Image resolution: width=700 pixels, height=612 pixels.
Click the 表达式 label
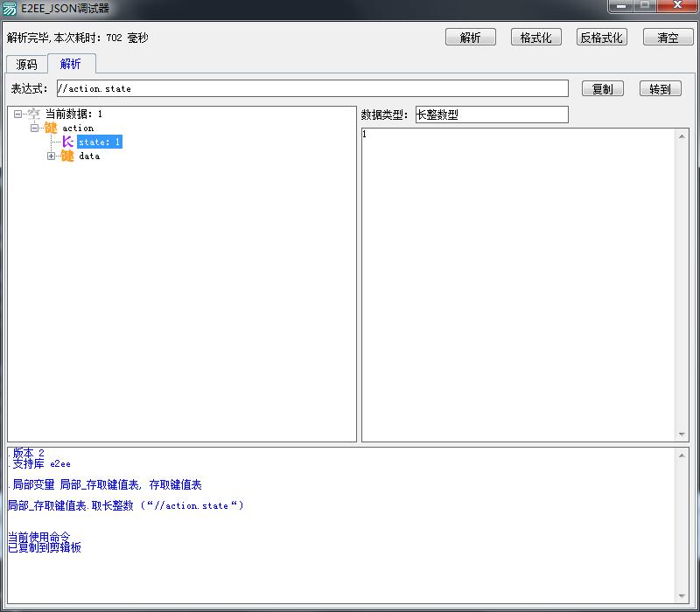[29, 88]
